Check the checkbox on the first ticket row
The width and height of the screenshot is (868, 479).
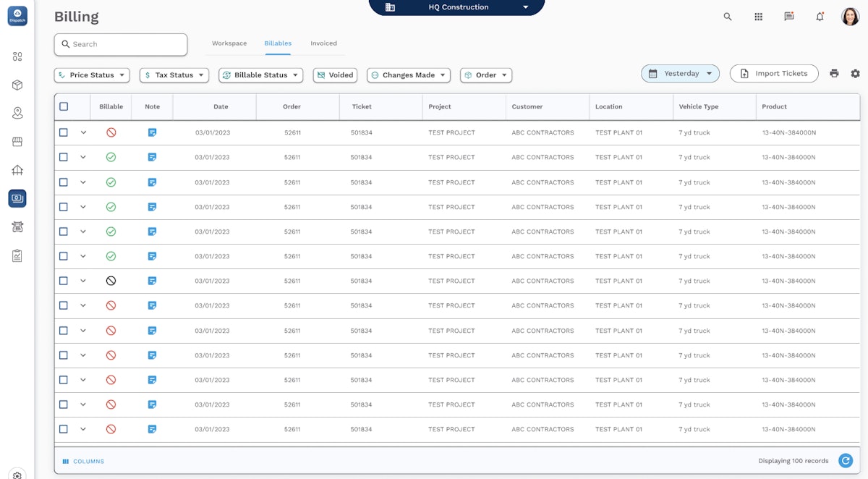point(63,132)
